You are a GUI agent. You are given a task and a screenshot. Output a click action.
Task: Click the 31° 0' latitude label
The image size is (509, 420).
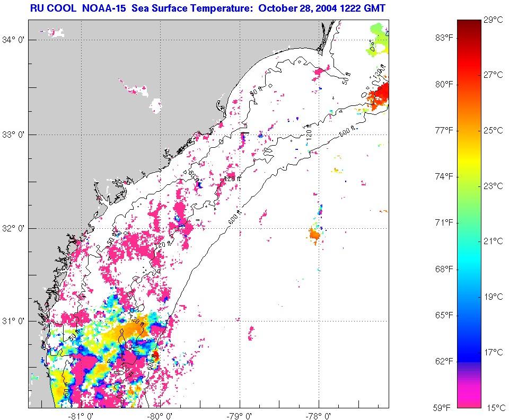click(x=13, y=321)
